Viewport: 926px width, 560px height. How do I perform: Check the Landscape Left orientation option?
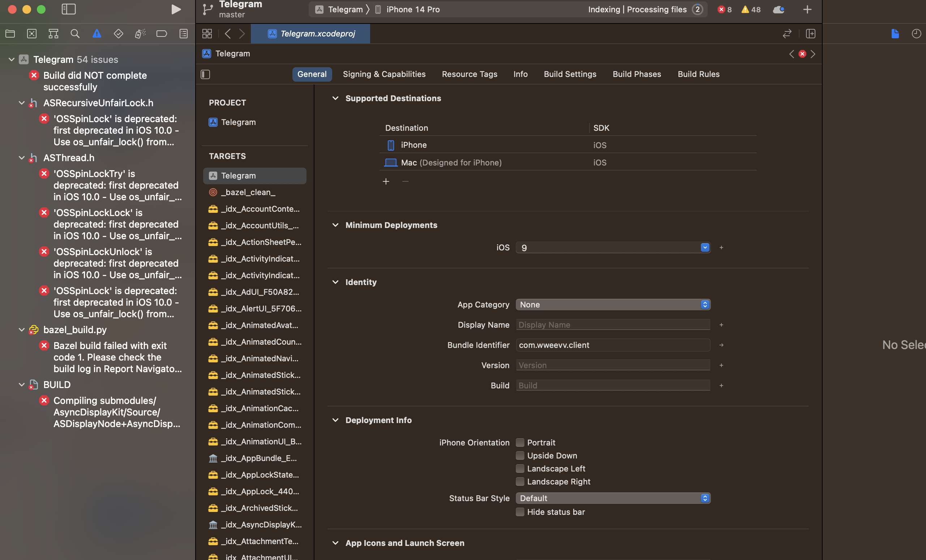[520, 468]
